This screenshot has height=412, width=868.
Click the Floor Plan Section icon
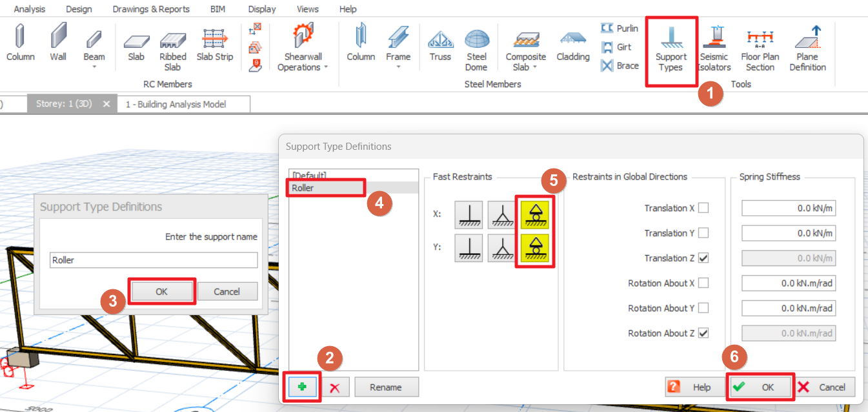760,48
